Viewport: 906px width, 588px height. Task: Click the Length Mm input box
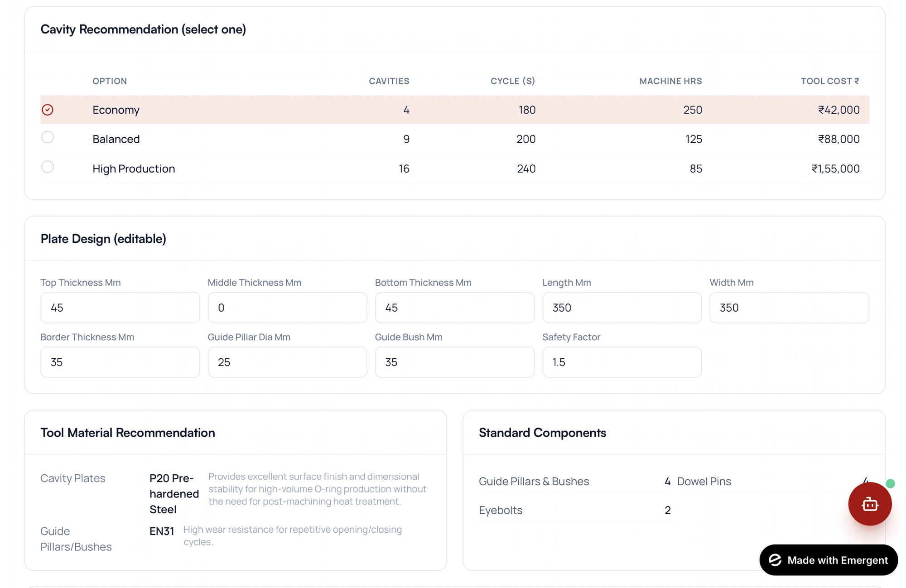point(622,308)
